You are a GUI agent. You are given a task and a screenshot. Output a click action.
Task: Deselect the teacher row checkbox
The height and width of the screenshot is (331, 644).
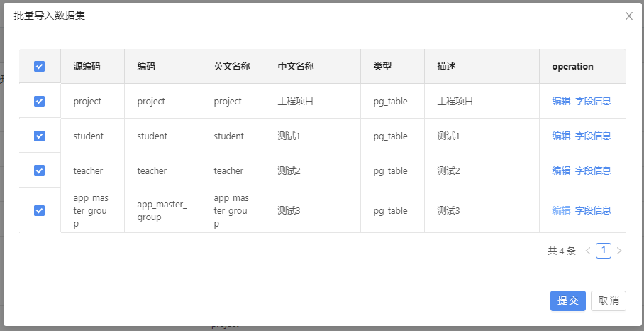click(40, 170)
